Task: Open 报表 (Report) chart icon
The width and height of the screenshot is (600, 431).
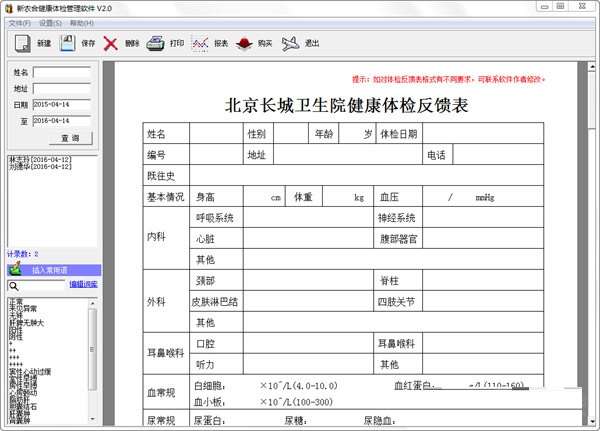Action: tap(200, 44)
